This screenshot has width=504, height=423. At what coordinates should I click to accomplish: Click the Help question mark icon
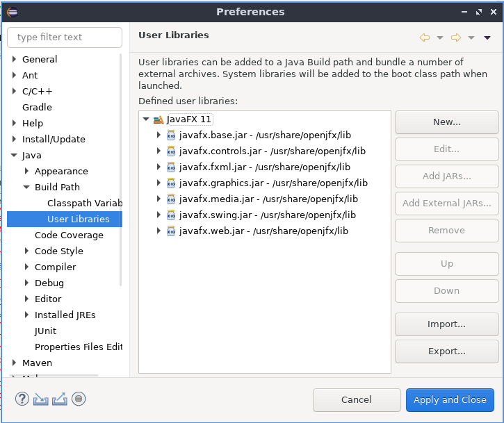coord(23,399)
